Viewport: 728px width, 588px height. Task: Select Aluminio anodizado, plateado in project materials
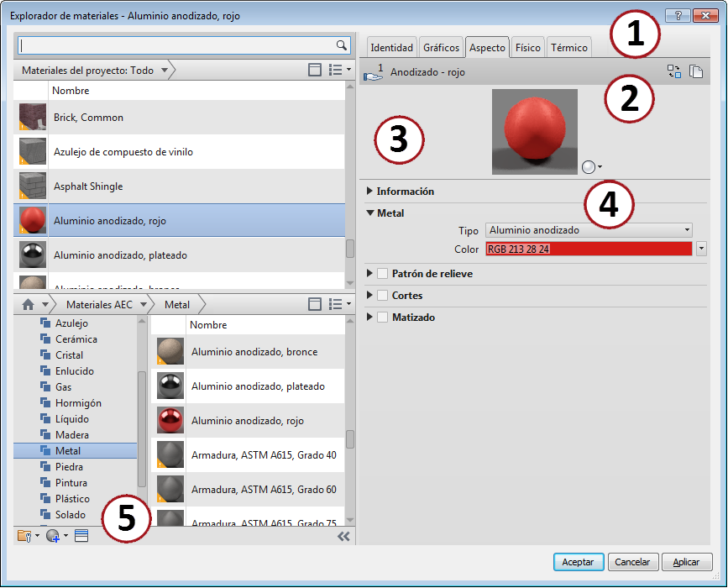[x=179, y=255]
